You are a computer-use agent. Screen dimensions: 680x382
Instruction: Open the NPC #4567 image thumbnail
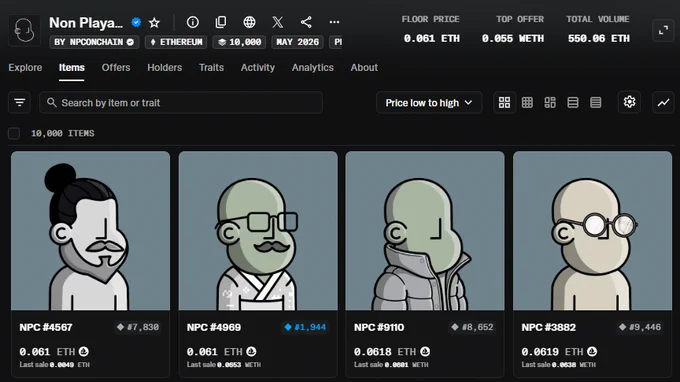[91, 231]
